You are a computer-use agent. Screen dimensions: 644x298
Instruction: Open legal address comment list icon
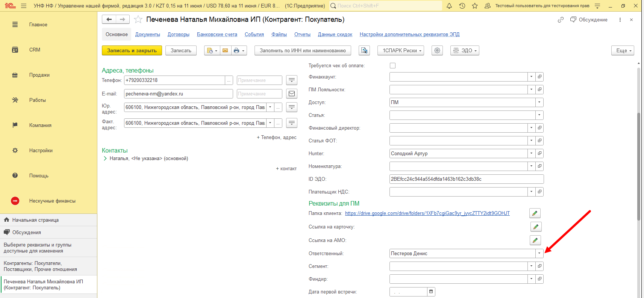point(292,107)
